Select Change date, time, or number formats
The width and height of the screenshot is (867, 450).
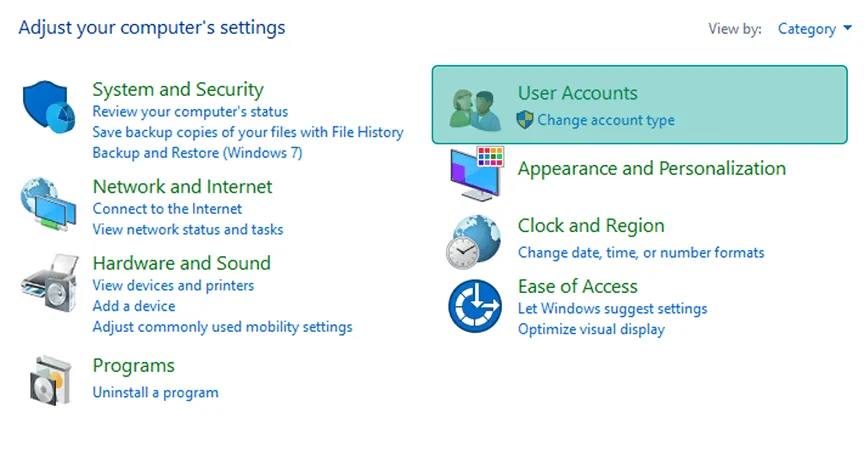tap(641, 253)
